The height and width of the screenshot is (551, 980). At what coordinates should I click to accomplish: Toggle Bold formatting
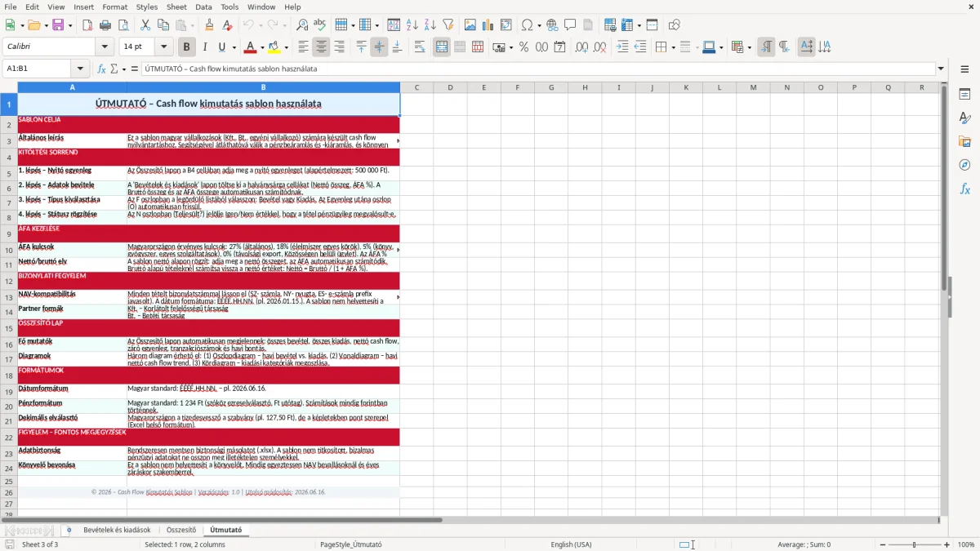click(x=186, y=47)
